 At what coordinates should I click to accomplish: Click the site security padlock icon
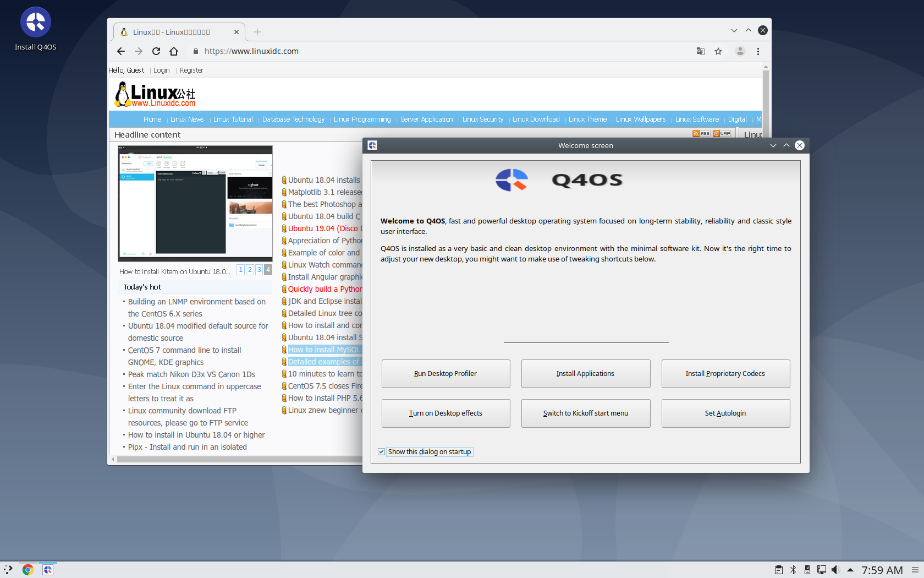tap(195, 51)
